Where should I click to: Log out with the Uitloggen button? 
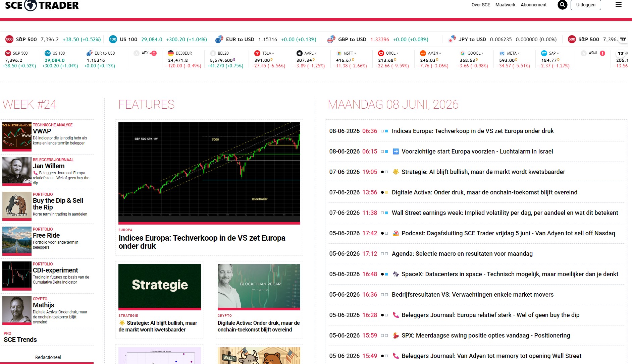click(x=586, y=5)
